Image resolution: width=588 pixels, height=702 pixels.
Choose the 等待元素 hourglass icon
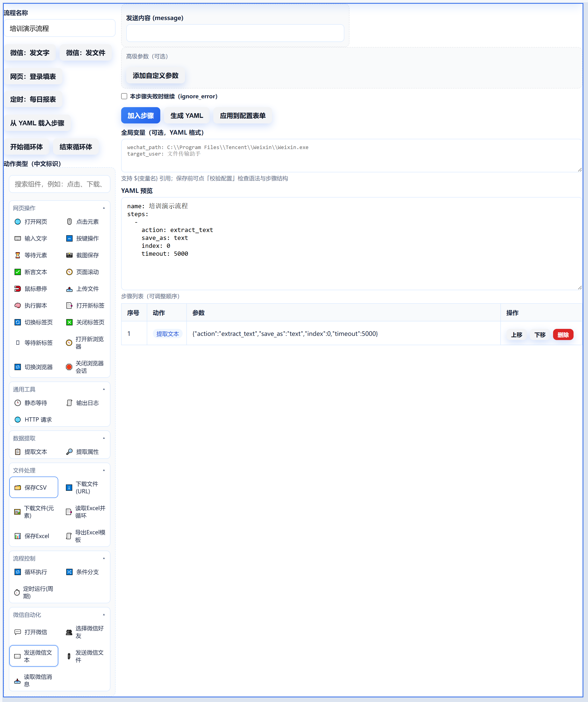[18, 255]
